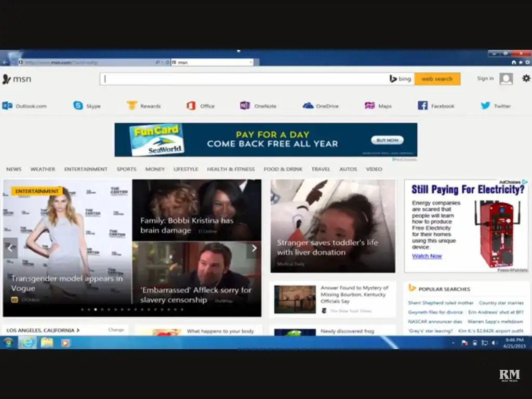532x399 pixels.
Task: Click the MSN logo
Action: (17, 79)
